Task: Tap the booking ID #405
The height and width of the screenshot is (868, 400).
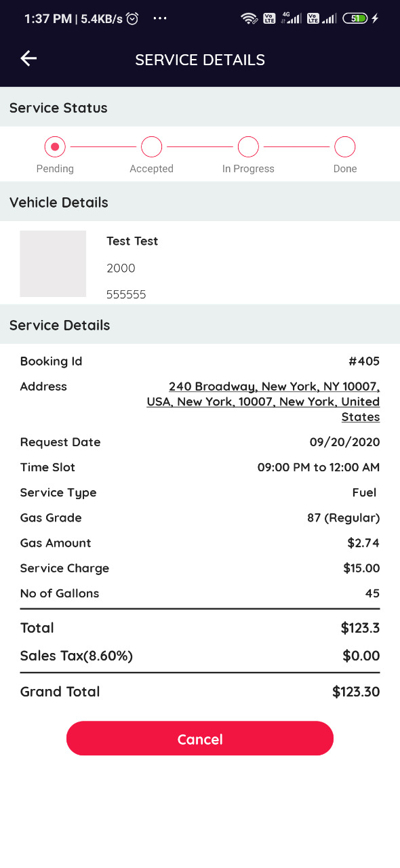Action: click(364, 361)
